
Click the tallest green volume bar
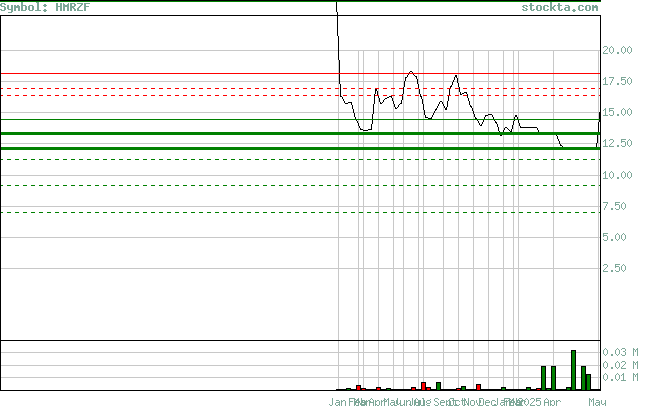click(573, 370)
